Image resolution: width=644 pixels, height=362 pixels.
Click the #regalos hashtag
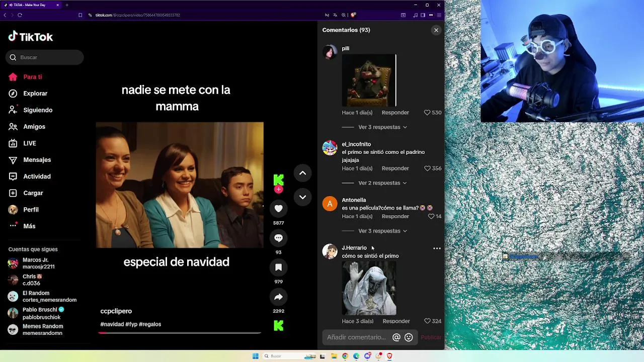150,324
